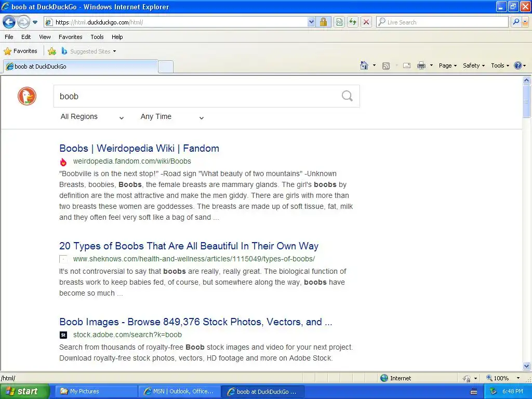
Task: Open the File menu
Action: [9, 37]
